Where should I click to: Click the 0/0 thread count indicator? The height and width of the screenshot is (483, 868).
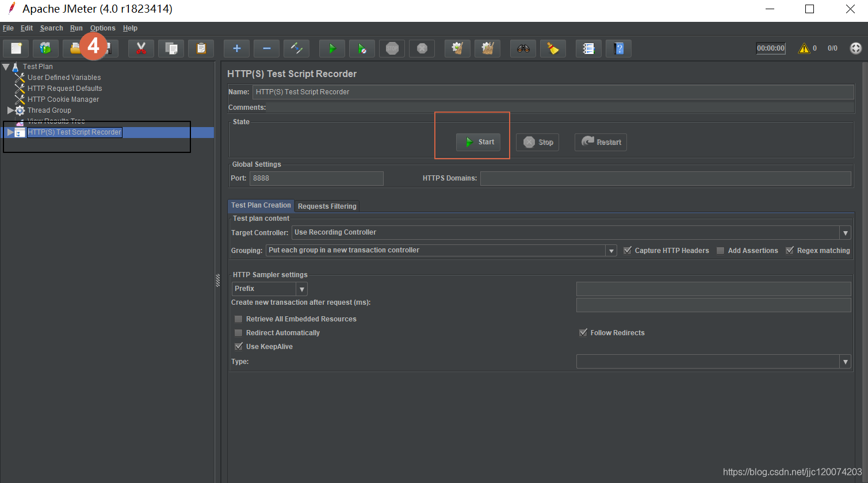click(832, 48)
